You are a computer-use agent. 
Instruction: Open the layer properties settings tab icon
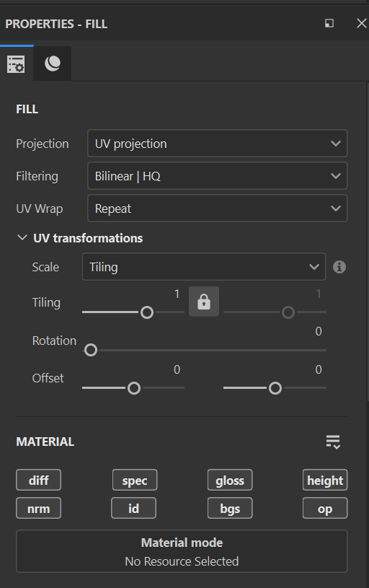tap(16, 64)
